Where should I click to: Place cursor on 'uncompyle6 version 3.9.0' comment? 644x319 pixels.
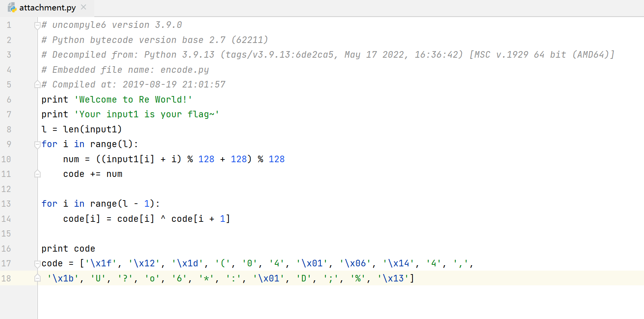pos(112,25)
